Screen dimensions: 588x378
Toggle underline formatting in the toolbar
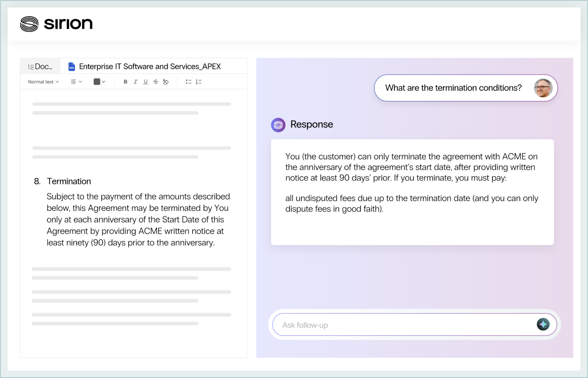point(145,82)
